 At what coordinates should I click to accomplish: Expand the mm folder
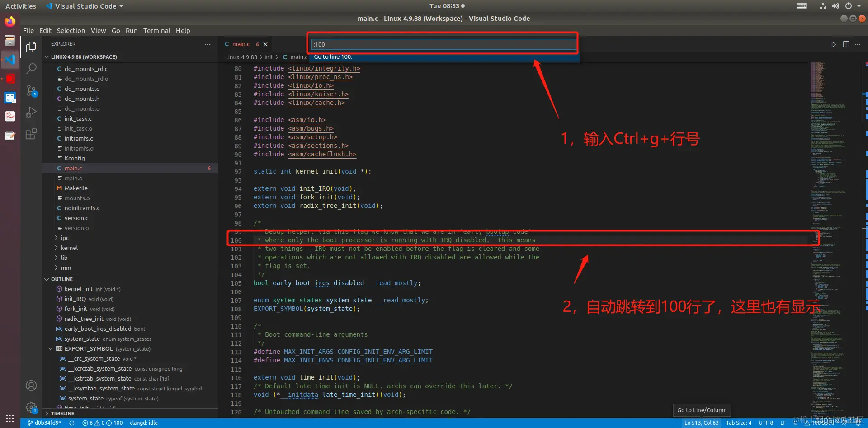pos(66,268)
